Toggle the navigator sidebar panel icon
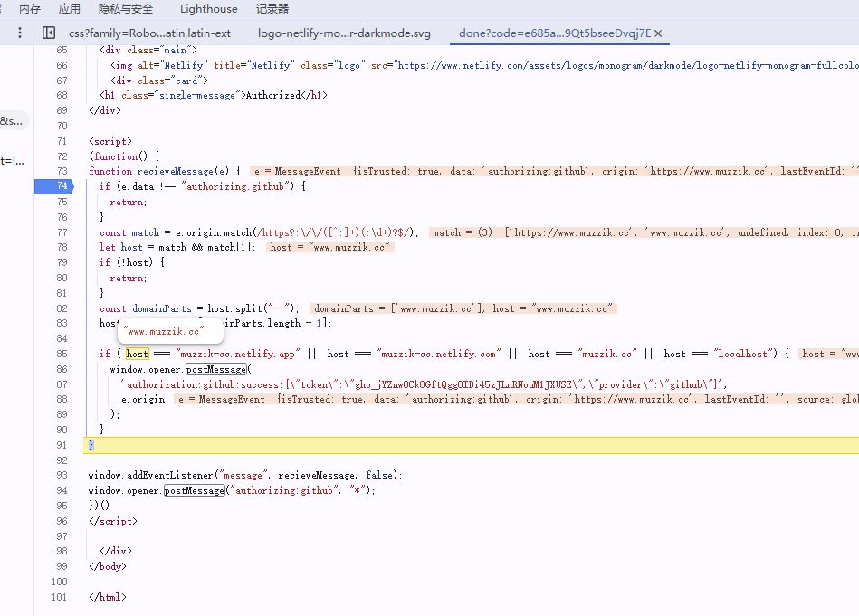 [49, 33]
